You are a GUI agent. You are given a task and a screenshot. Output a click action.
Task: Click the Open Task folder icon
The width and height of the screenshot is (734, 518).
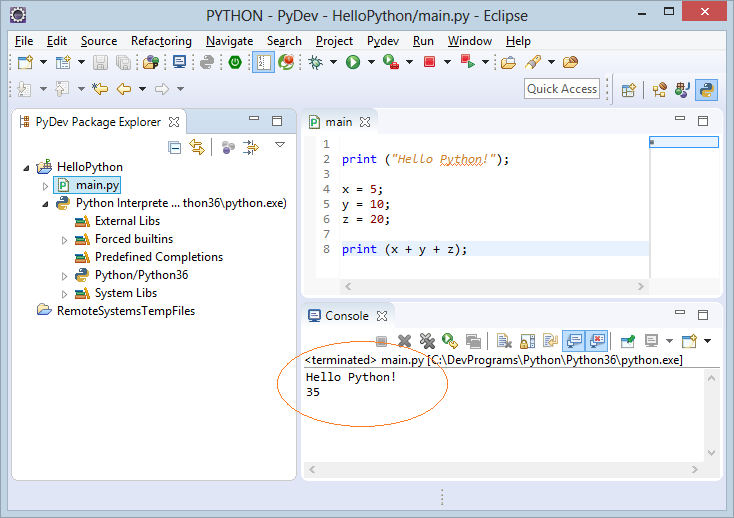pos(508,62)
